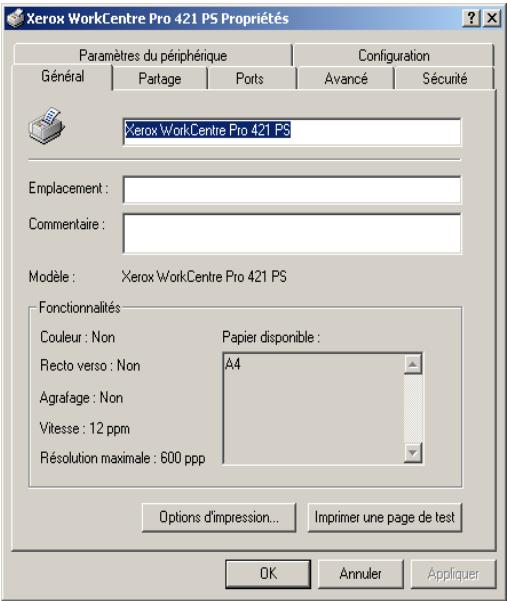Click the Papier disponible label
The height and width of the screenshot is (601, 507).
coord(271,337)
